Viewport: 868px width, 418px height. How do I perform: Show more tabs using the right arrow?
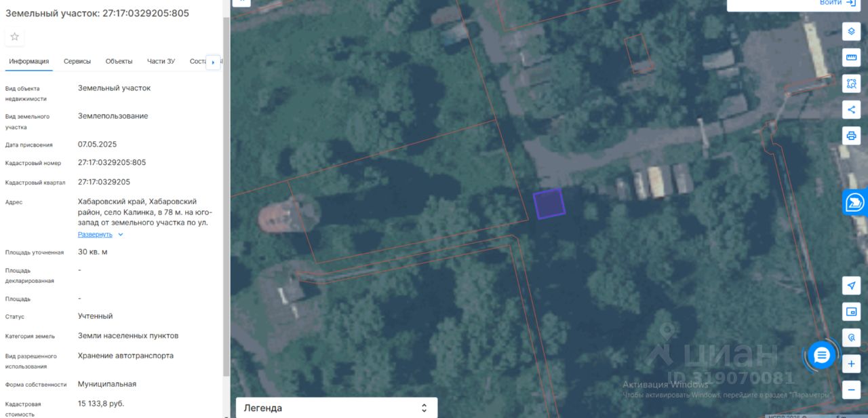[x=213, y=62]
